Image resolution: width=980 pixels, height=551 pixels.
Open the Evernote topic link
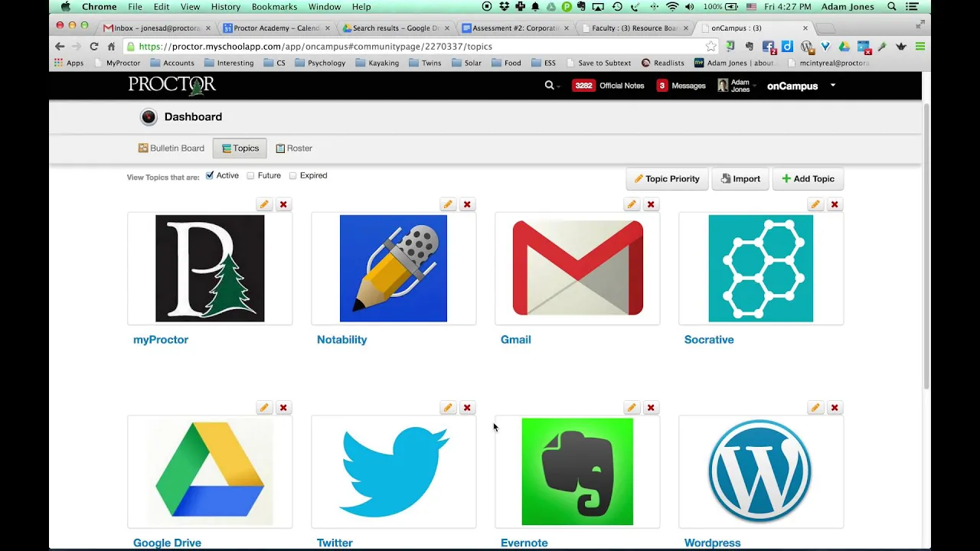524,543
